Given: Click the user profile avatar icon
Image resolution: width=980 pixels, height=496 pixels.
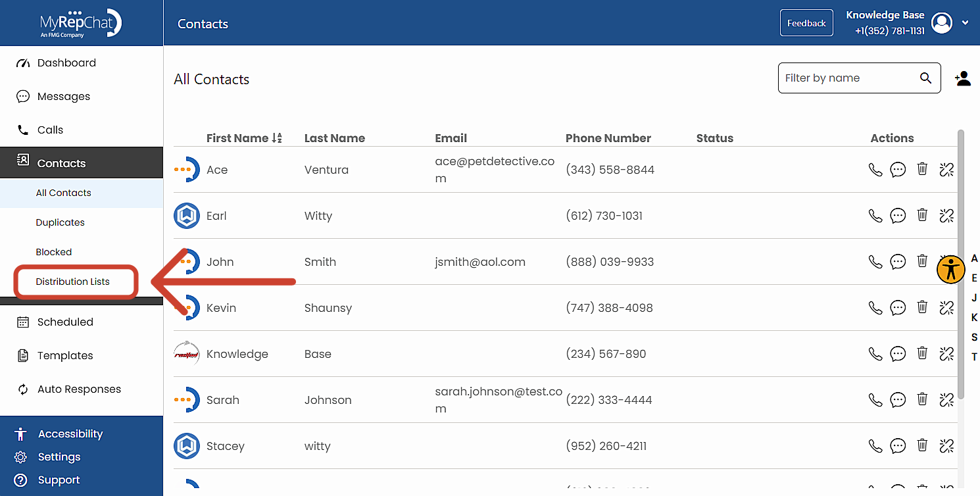Looking at the screenshot, I should (941, 22).
